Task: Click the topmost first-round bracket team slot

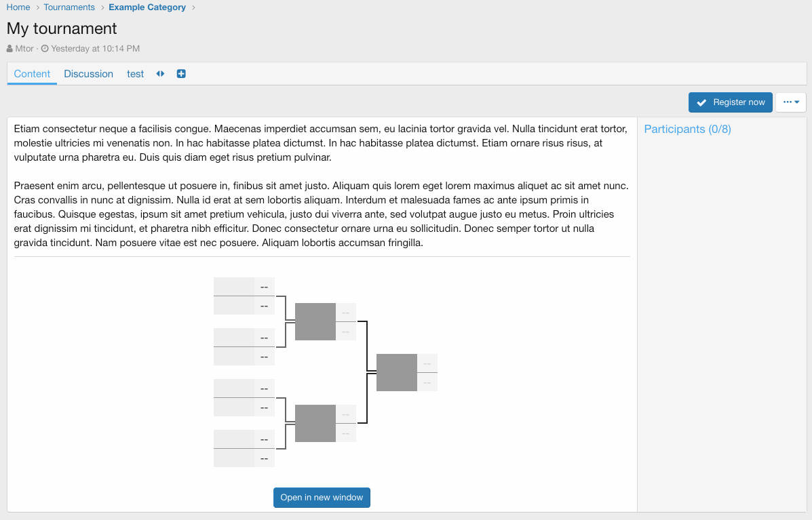Action: tap(234, 286)
